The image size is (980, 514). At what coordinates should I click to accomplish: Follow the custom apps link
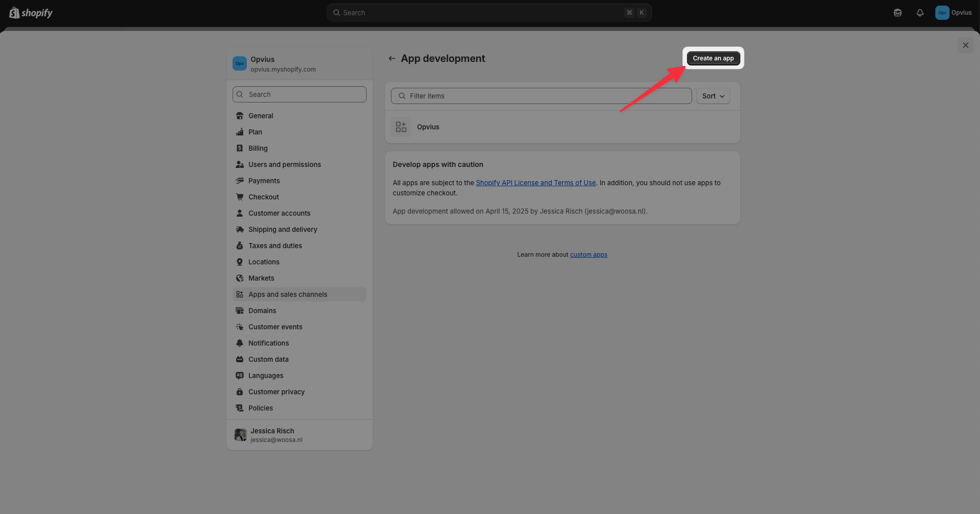pos(589,255)
